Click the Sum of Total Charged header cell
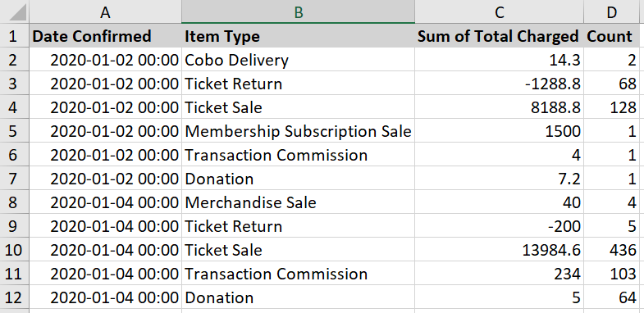644x313 pixels. (x=499, y=36)
